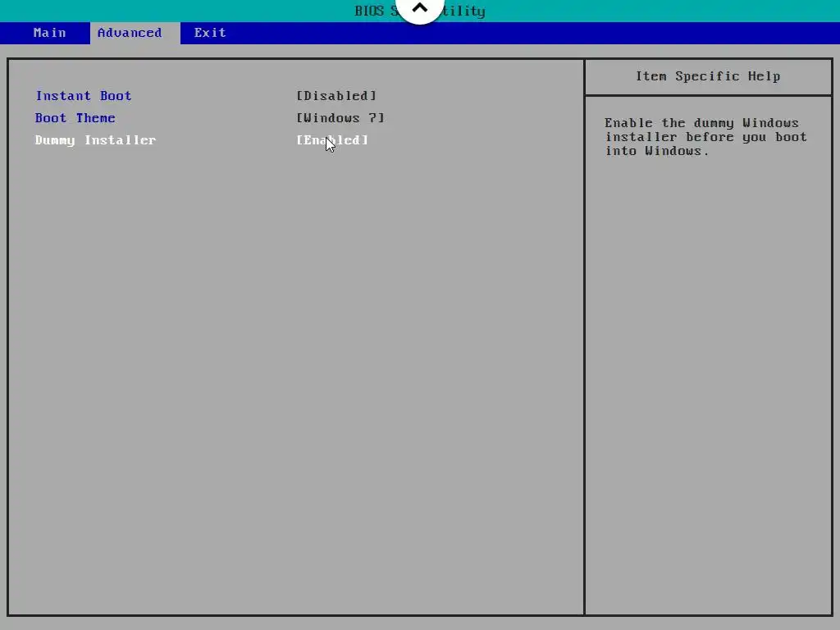Screen dimensions: 840x630
Task: Switch to the Main tab
Action: (49, 33)
